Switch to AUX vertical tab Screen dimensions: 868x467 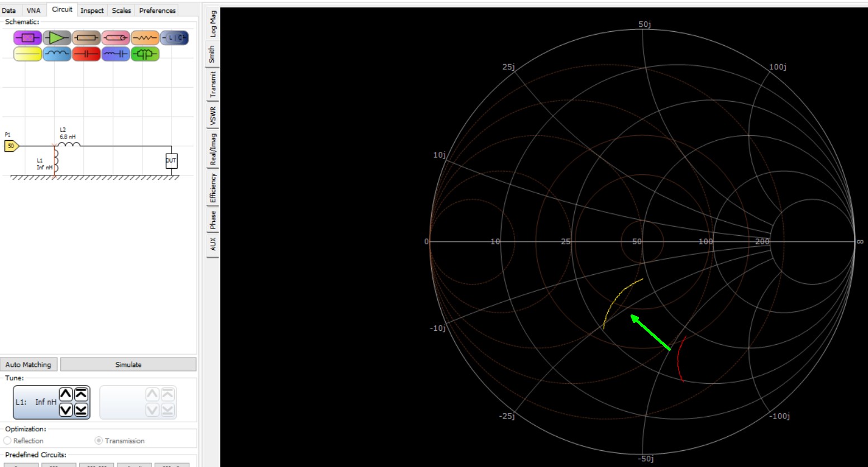tap(213, 244)
